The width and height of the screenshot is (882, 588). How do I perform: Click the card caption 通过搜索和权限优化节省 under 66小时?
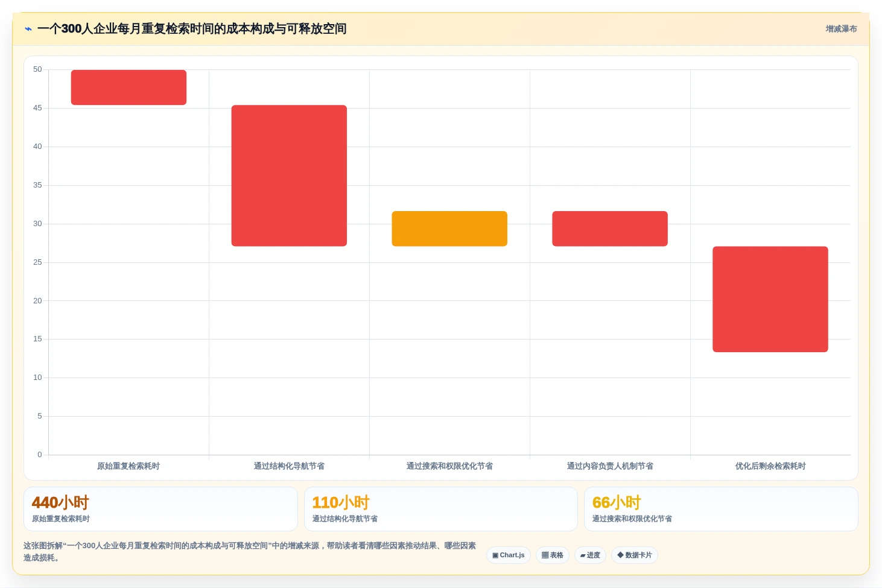(x=632, y=519)
